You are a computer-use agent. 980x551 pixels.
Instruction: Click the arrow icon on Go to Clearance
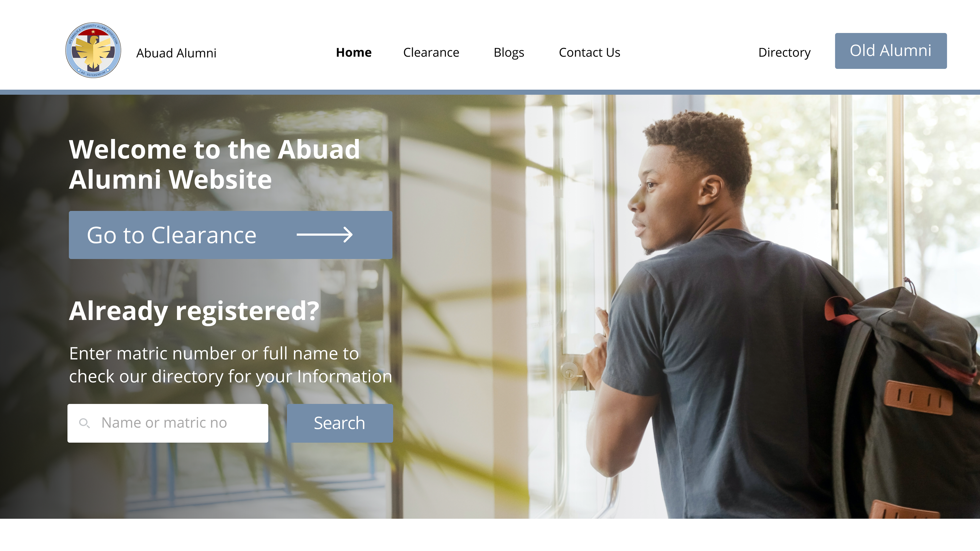[325, 235]
